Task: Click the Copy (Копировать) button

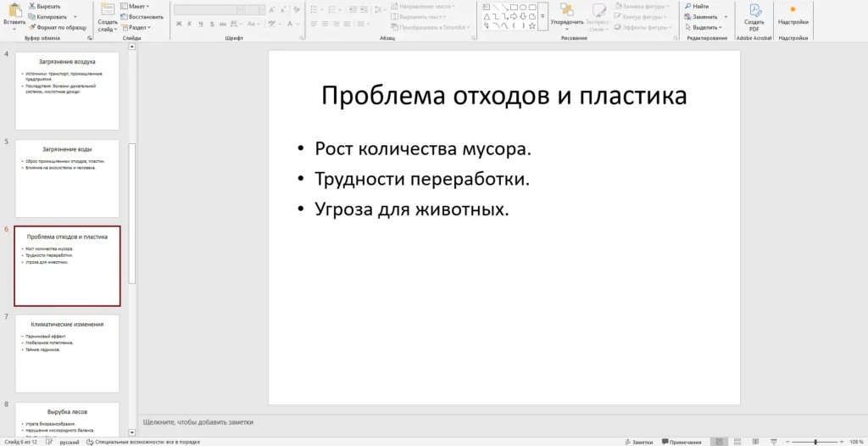Action: 47,17
